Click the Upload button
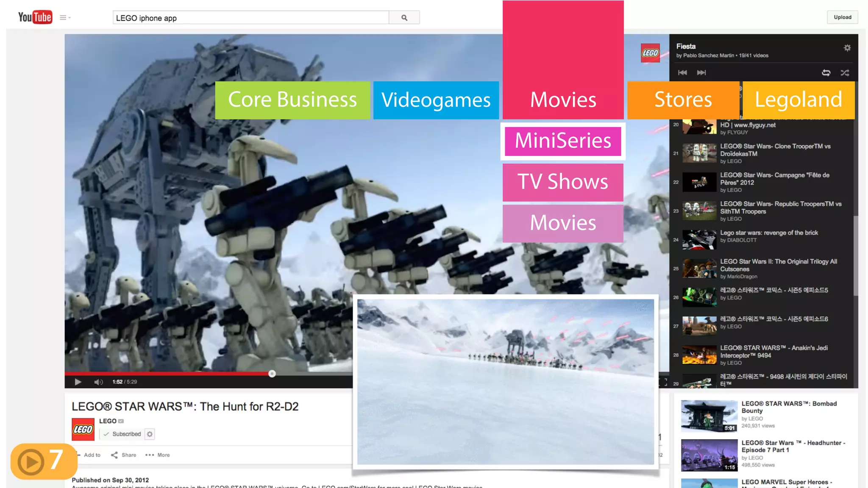 (x=842, y=17)
